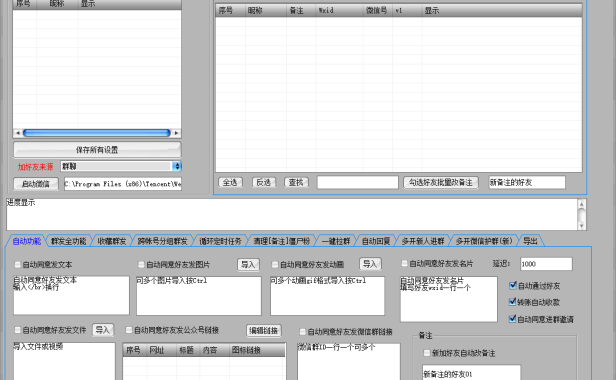Click the 填写好友wxid一行一个 text box
616x380 pixels.
[449, 299]
